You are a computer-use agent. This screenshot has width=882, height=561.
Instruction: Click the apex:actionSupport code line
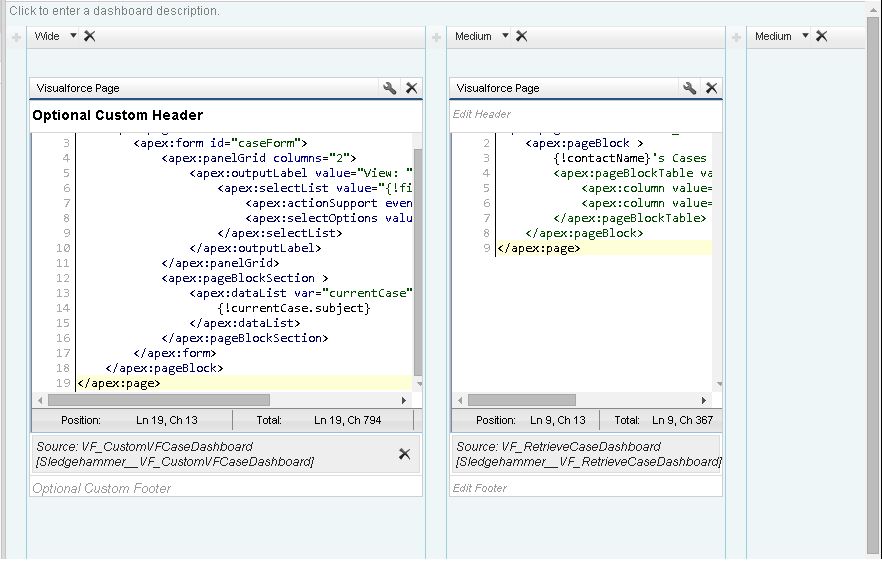[328, 203]
